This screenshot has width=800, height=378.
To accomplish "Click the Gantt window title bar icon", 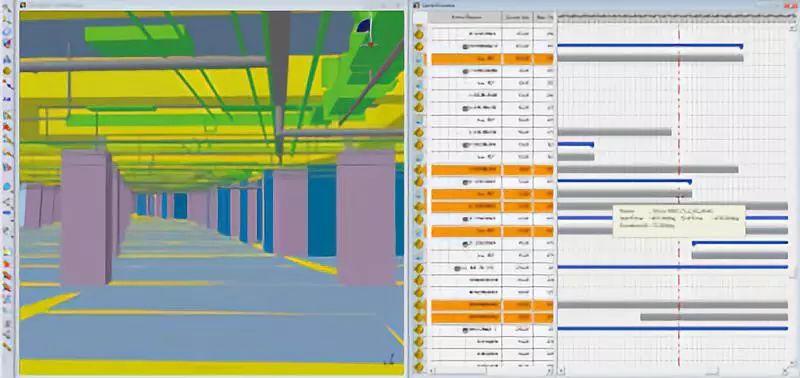I will [416, 5].
